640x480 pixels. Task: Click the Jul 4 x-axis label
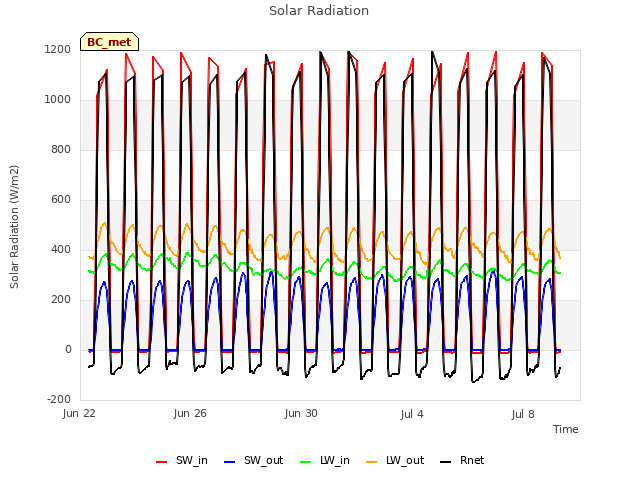412,414
